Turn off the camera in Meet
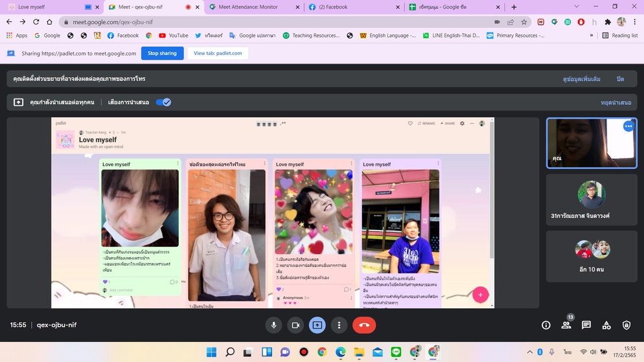The height and width of the screenshot is (362, 644). point(295,325)
